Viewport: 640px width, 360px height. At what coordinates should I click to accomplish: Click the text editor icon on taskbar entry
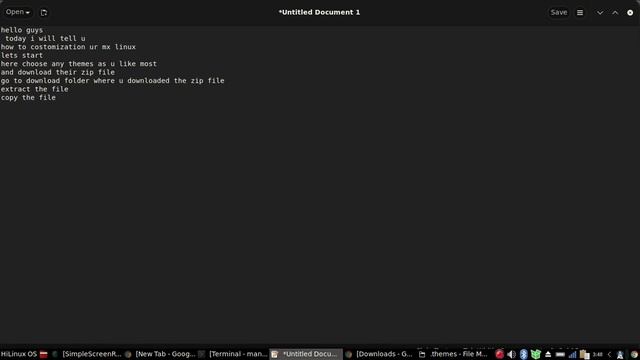(x=275, y=354)
